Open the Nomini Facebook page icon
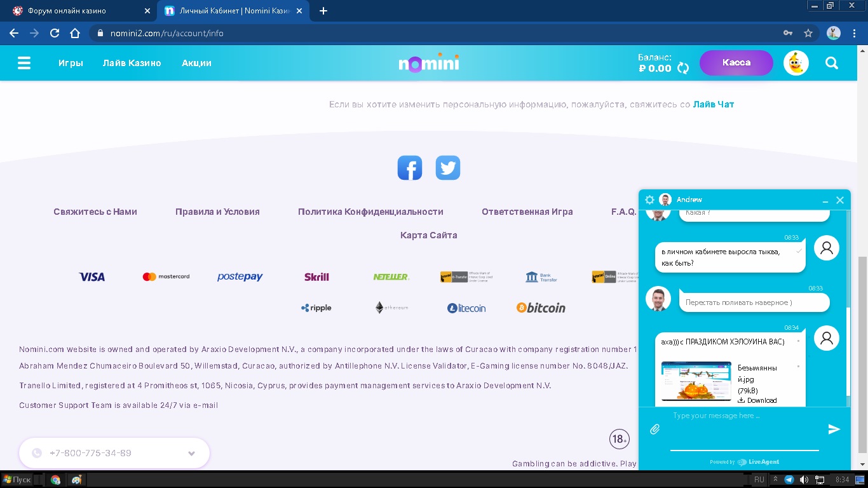 coord(410,168)
